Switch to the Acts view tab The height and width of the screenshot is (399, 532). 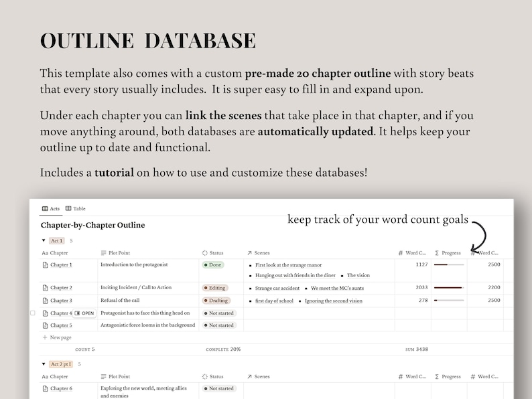click(x=51, y=208)
